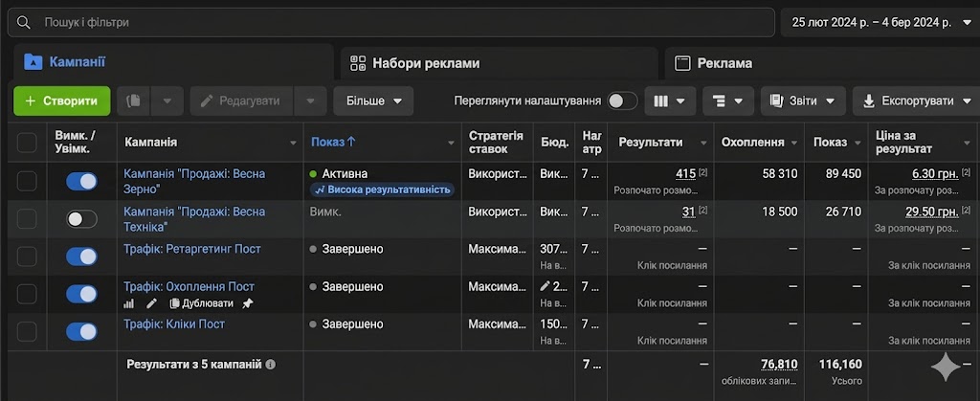
Task: Click total impressions 116,160
Action: tap(840, 364)
